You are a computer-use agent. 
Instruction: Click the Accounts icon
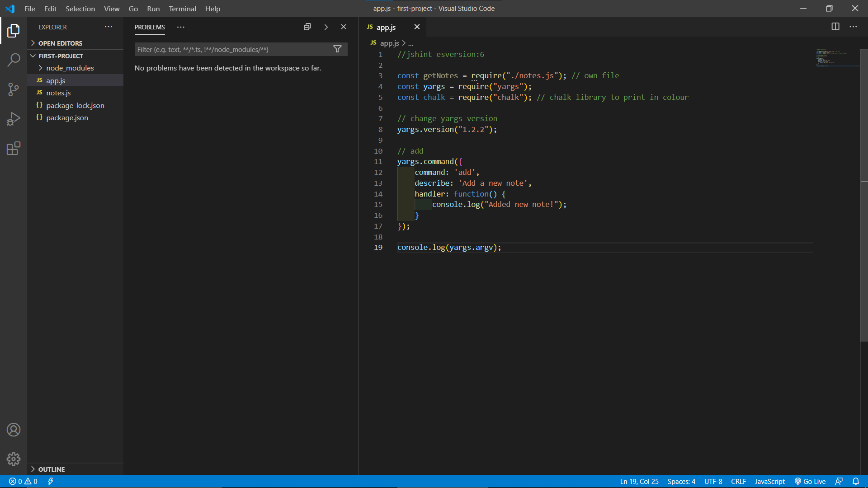(14, 430)
